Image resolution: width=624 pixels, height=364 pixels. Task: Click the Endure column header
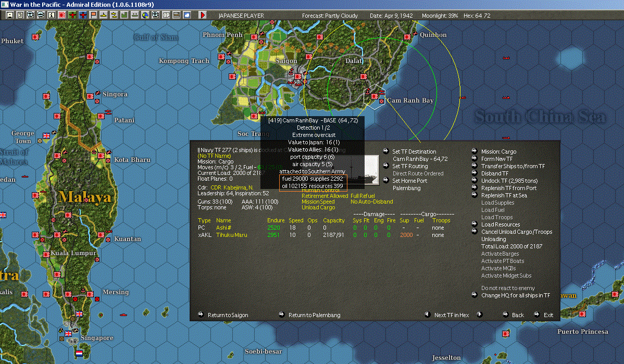pyautogui.click(x=276, y=220)
